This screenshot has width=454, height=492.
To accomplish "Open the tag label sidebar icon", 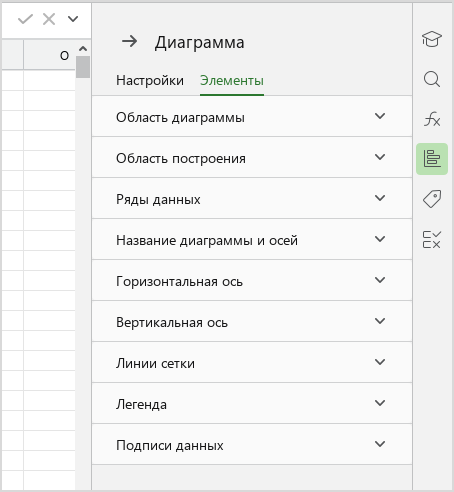I will (x=432, y=199).
